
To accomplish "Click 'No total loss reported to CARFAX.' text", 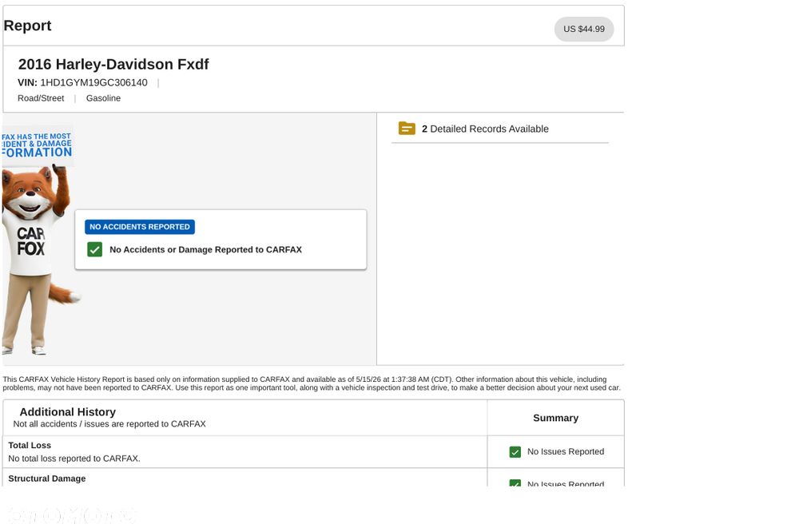I will pyautogui.click(x=74, y=459).
